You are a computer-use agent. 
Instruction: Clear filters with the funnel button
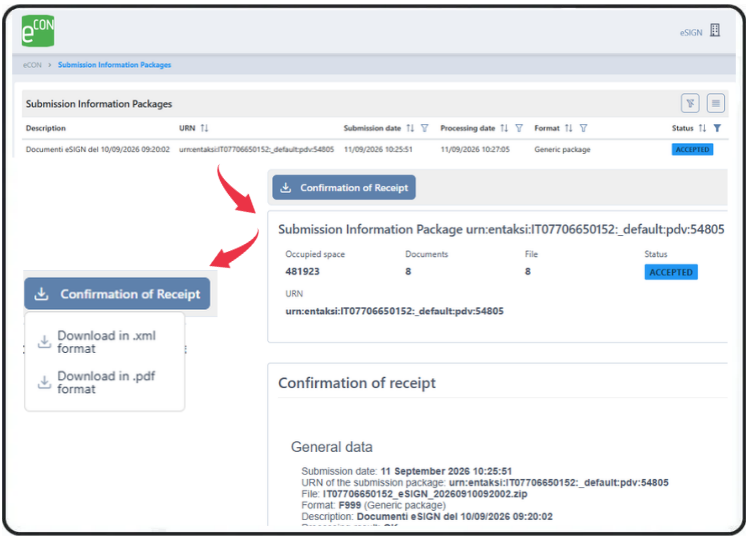click(x=690, y=103)
